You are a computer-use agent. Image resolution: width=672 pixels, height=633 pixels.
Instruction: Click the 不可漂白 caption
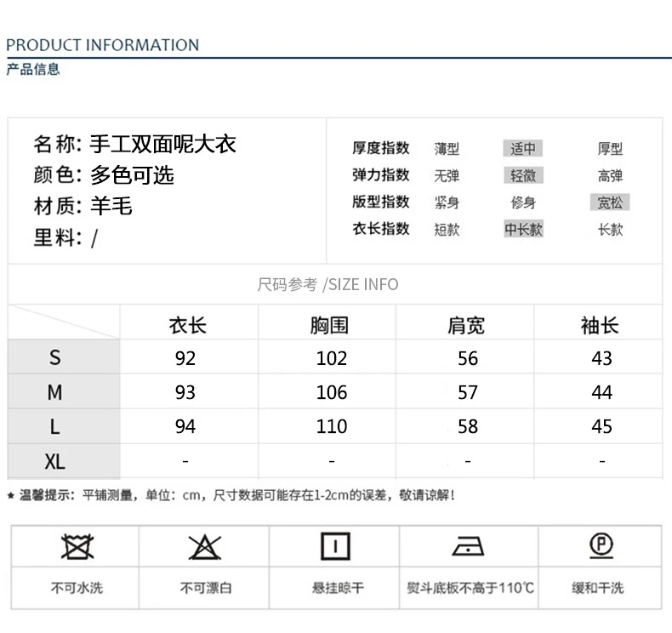pyautogui.click(x=206, y=588)
